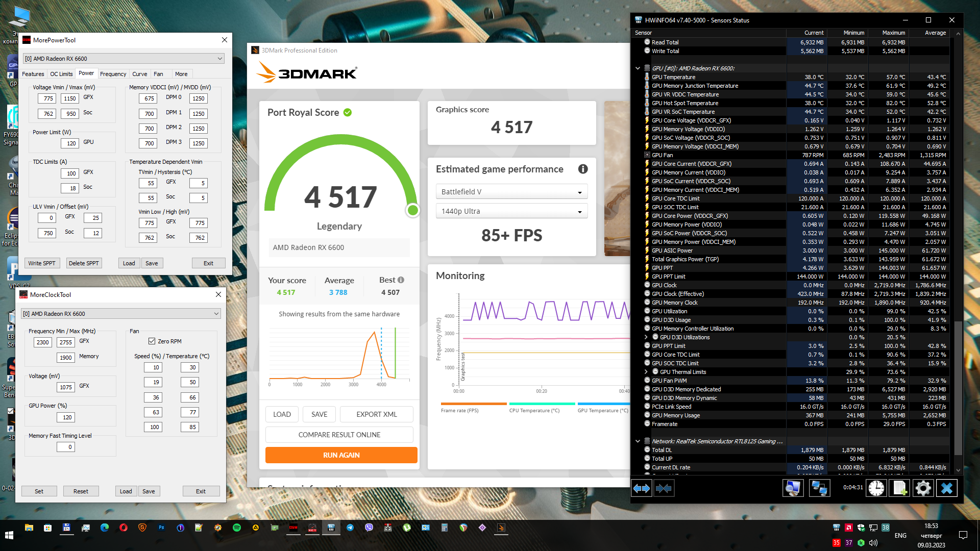Start logging with the sheet-plus icon
Image resolution: width=980 pixels, height=551 pixels.
[900, 489]
